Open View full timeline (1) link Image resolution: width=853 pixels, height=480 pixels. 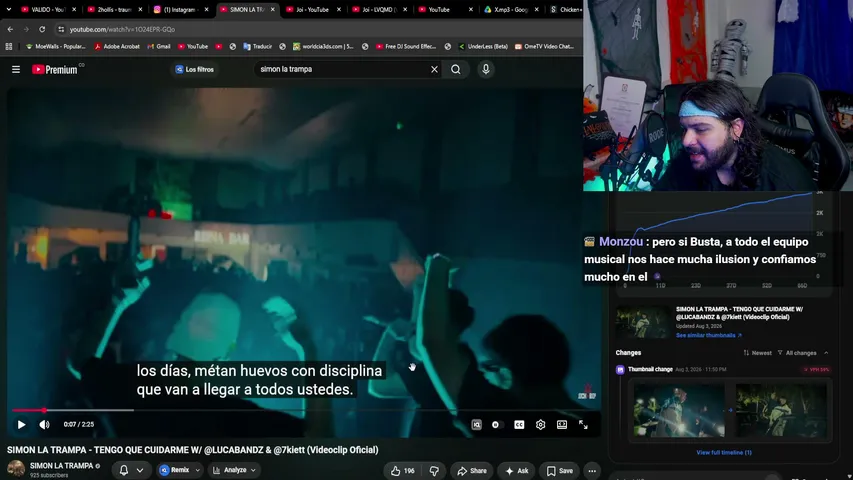[724, 453]
